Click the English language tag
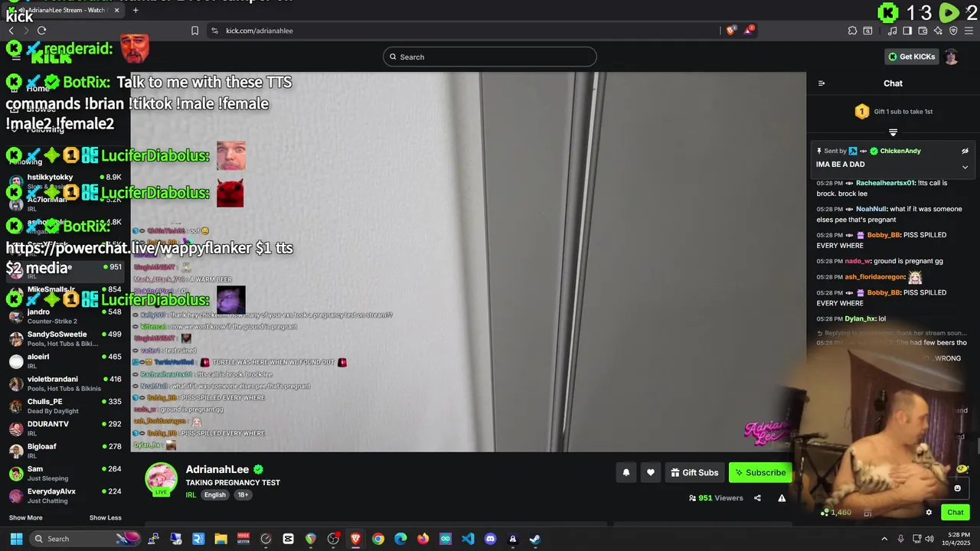This screenshot has width=980, height=551. pos(215,495)
